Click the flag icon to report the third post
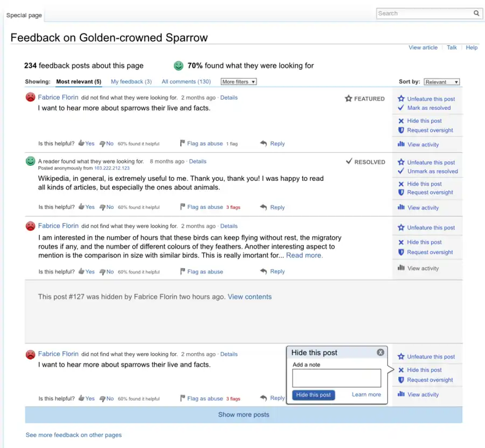 pos(183,271)
